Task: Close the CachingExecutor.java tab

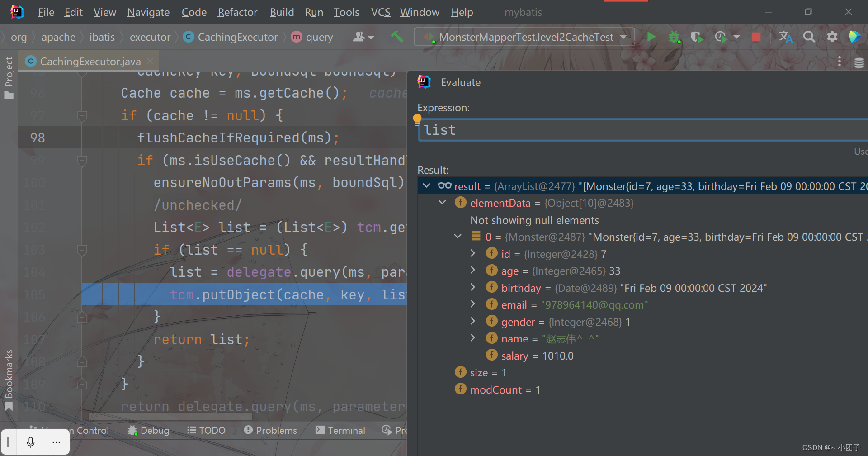Action: pos(150,61)
